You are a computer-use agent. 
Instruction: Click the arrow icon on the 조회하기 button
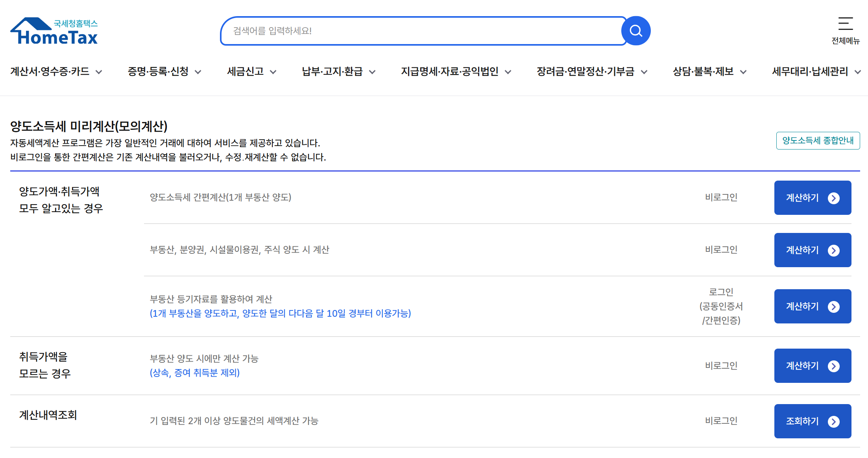click(833, 421)
